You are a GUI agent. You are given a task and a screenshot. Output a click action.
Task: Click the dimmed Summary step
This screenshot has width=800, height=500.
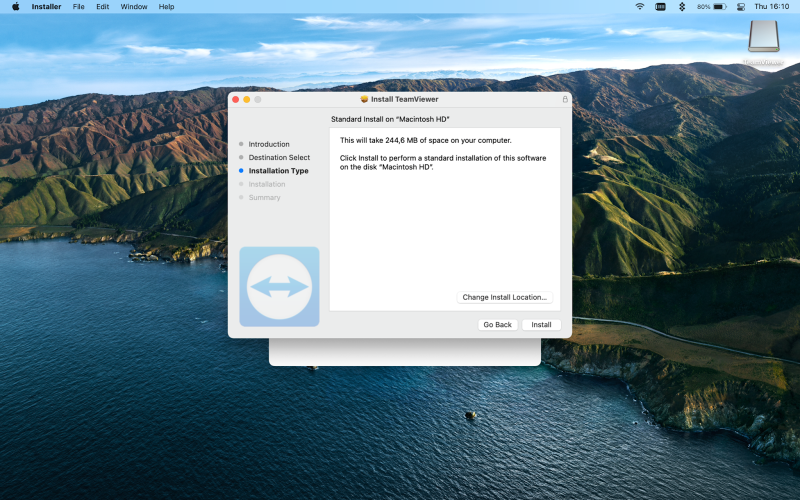[x=264, y=197]
